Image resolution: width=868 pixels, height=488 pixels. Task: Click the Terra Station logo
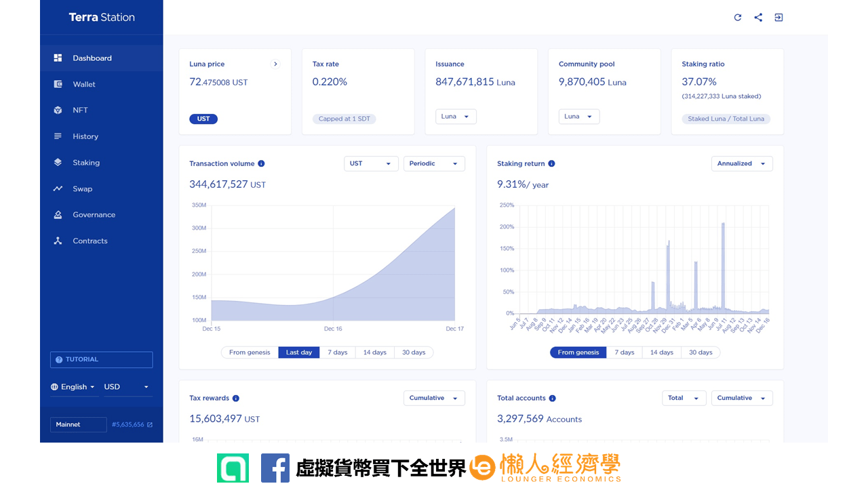[x=102, y=18]
